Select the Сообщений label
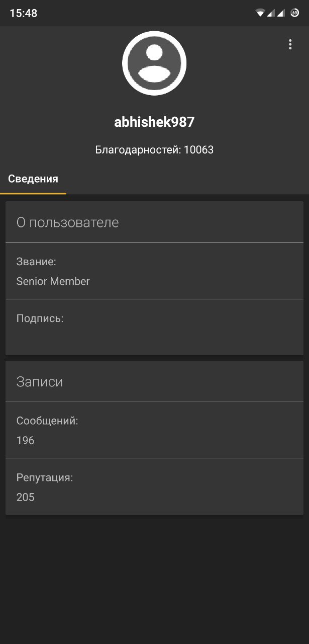This screenshot has height=644, width=309. 47,421
